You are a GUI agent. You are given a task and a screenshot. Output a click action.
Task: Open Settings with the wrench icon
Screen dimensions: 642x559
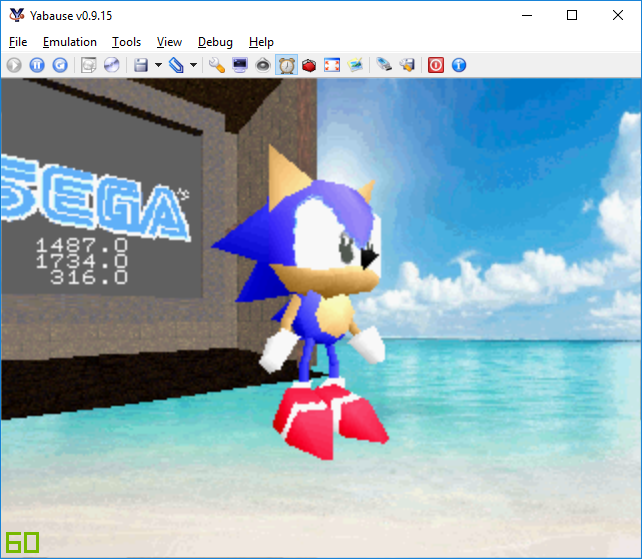pyautogui.click(x=217, y=65)
